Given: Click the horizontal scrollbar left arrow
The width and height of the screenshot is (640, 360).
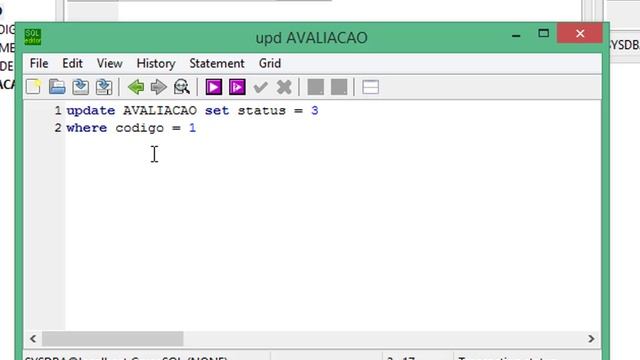Looking at the screenshot, I should click(x=33, y=339).
